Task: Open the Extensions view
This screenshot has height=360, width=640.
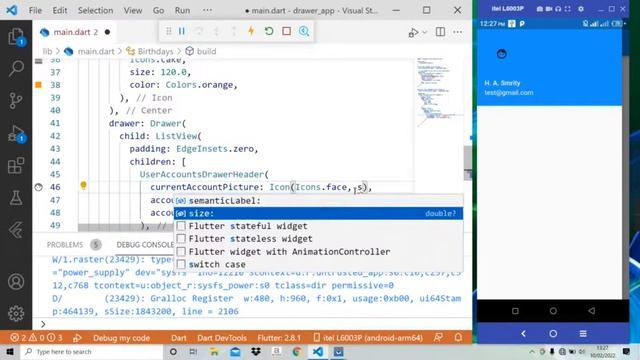Action: click(16, 166)
